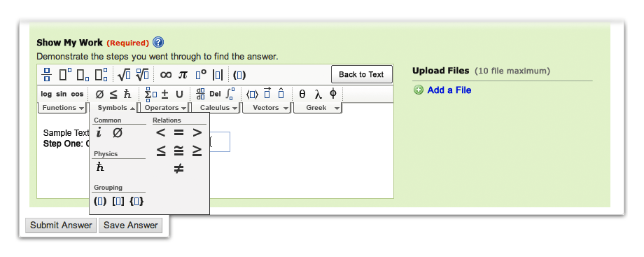Insert the subscript template
This screenshot has width=644, height=257.
click(83, 75)
